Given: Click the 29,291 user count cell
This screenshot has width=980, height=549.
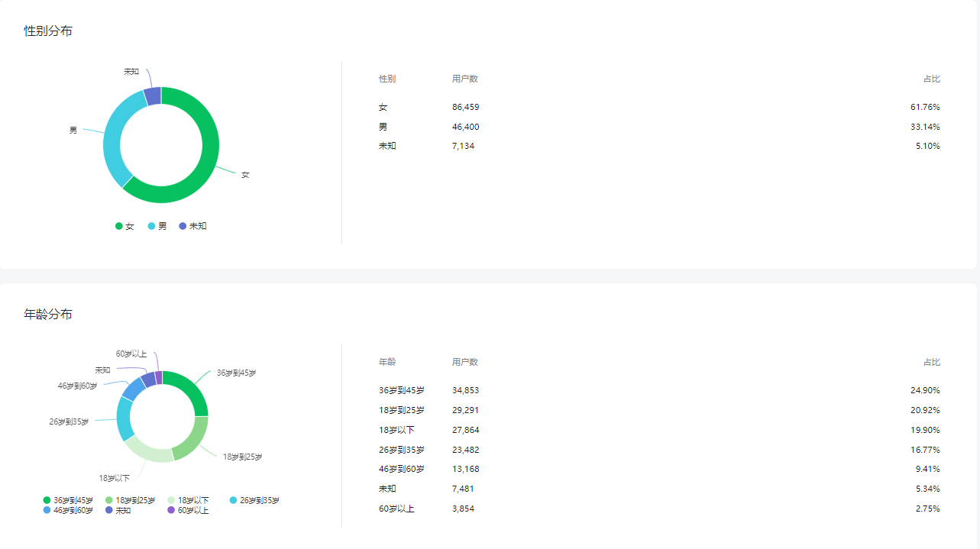Looking at the screenshot, I should (466, 411).
